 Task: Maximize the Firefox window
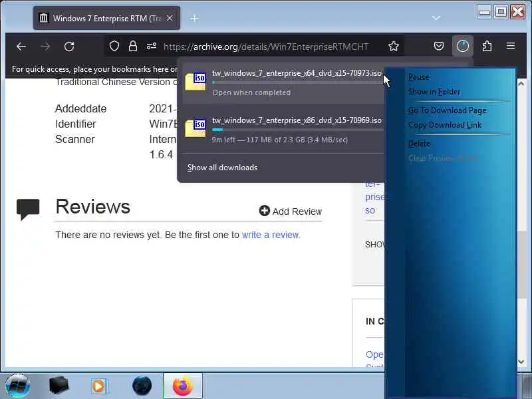coord(501,12)
